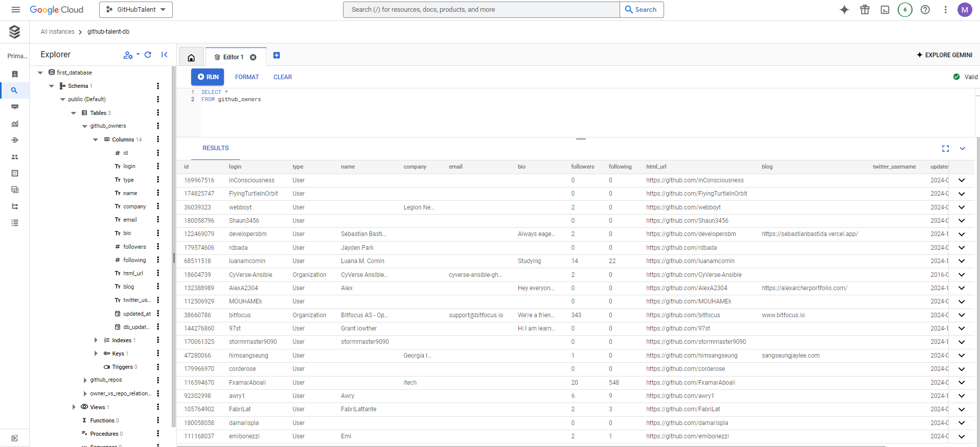Open Operations list icon in sidebar
Image resolution: width=980 pixels, height=447 pixels.
tap(15, 223)
